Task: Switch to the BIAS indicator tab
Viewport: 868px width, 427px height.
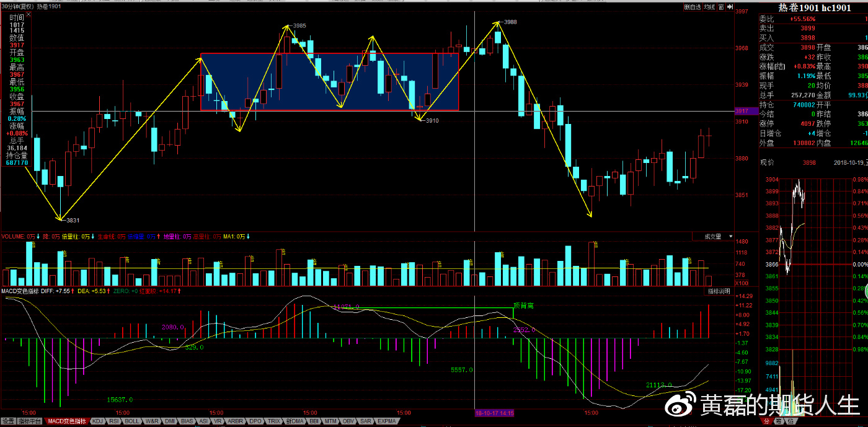Action: point(187,421)
